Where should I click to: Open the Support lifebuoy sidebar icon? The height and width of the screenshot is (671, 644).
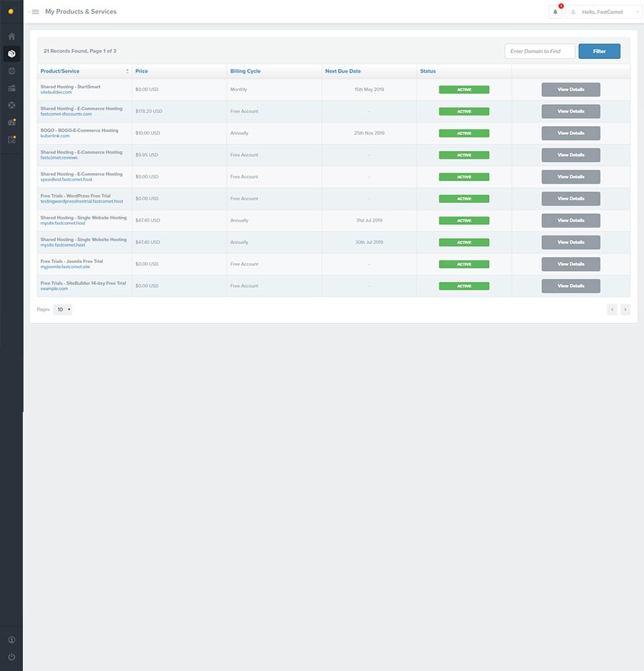[11, 105]
